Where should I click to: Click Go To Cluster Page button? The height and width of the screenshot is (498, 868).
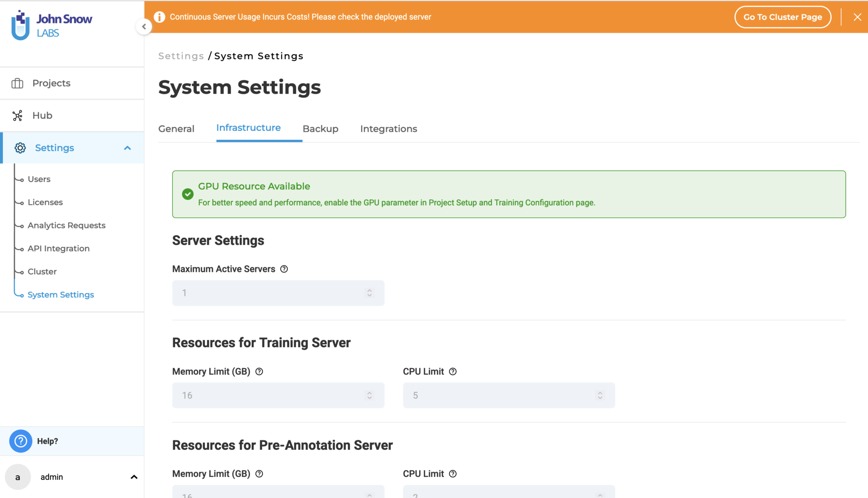click(782, 17)
